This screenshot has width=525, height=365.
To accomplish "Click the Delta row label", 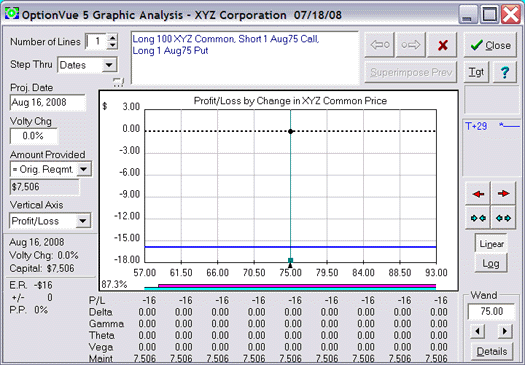I will [100, 312].
